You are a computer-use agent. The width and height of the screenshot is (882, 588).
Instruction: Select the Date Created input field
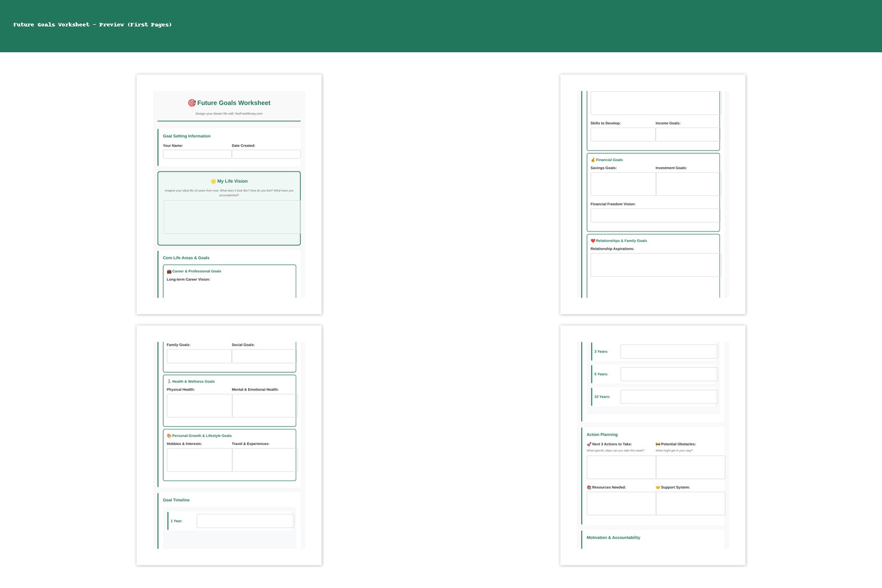click(x=266, y=154)
